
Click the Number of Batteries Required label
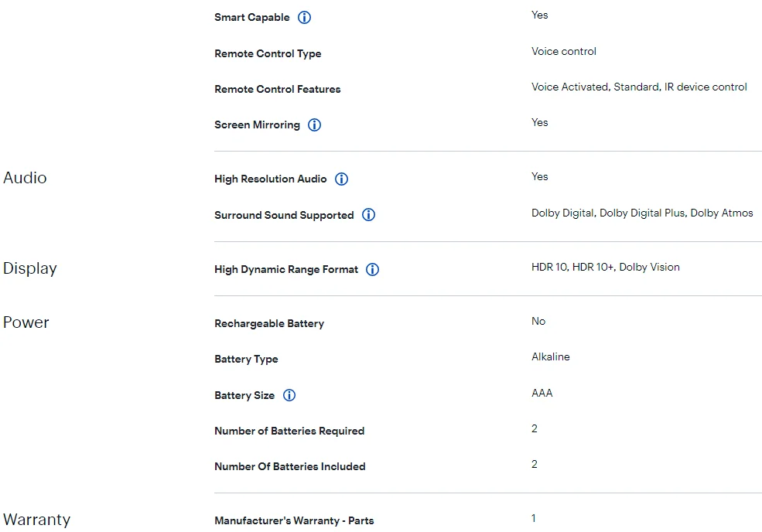289,431
